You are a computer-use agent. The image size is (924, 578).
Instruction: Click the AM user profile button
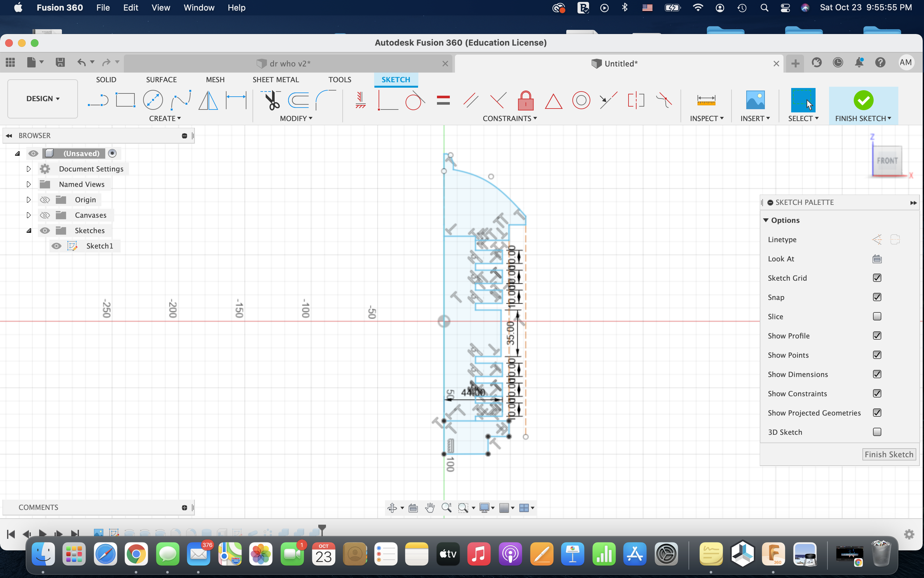pyautogui.click(x=905, y=62)
